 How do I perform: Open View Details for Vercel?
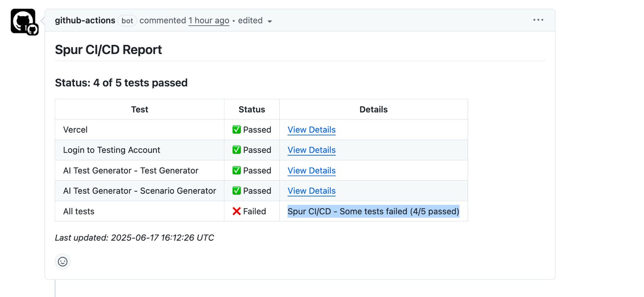pos(312,130)
